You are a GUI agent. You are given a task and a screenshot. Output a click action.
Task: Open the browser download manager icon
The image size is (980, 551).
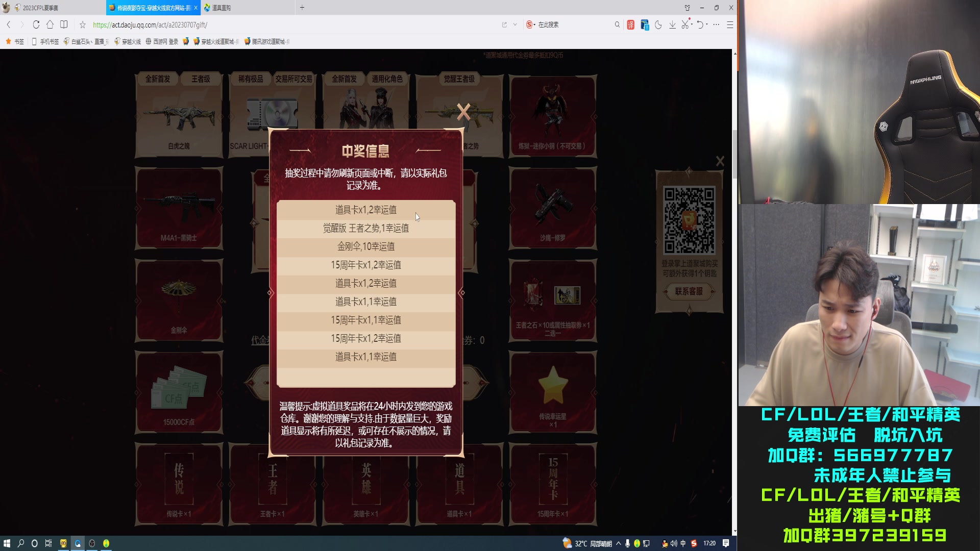pyautogui.click(x=673, y=24)
